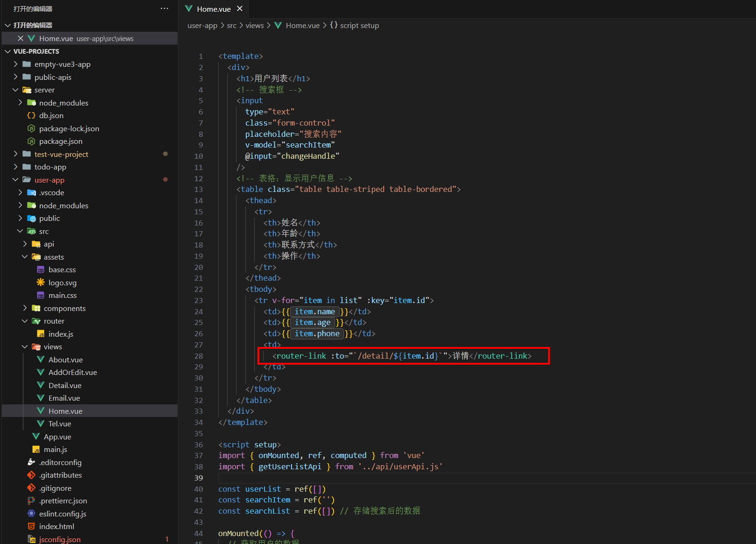Open AddOrEdit.vue in the explorer
The image size is (756, 544).
(x=73, y=372)
